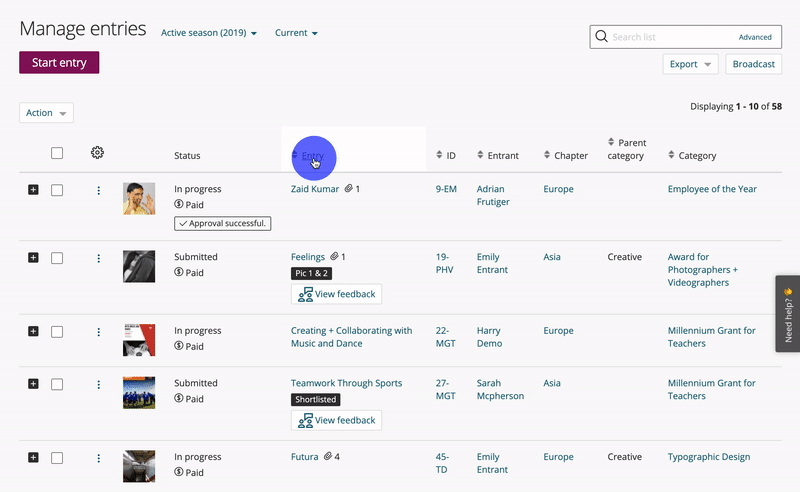The image size is (800, 492).
Task: Click the Entry column header to sort
Action: [312, 156]
